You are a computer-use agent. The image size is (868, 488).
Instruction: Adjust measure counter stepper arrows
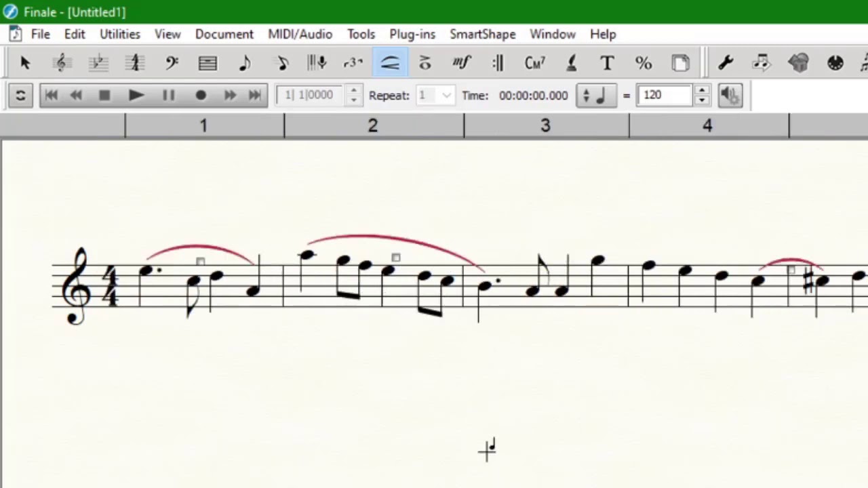pos(353,96)
